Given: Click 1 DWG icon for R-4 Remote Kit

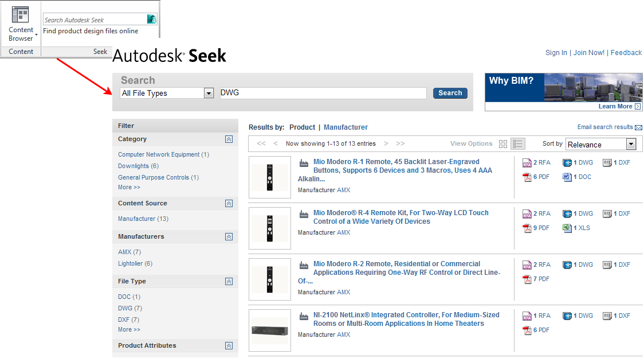Looking at the screenshot, I should coord(567,214).
